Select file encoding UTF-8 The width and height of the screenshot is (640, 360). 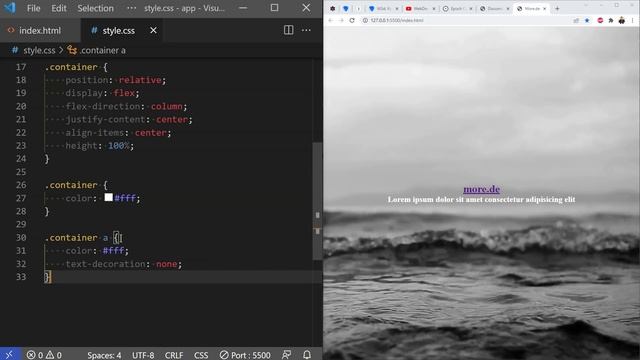(143, 355)
